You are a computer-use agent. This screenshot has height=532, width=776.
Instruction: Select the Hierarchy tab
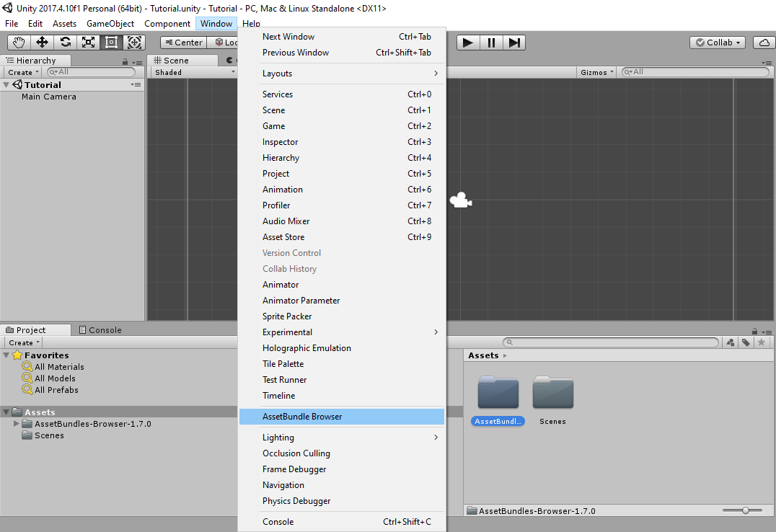[35, 61]
